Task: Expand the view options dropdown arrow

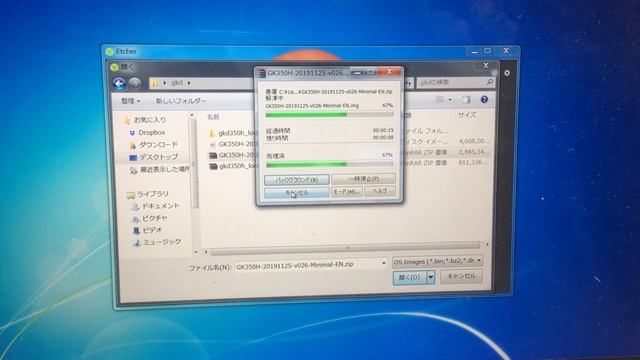Action: [450, 100]
